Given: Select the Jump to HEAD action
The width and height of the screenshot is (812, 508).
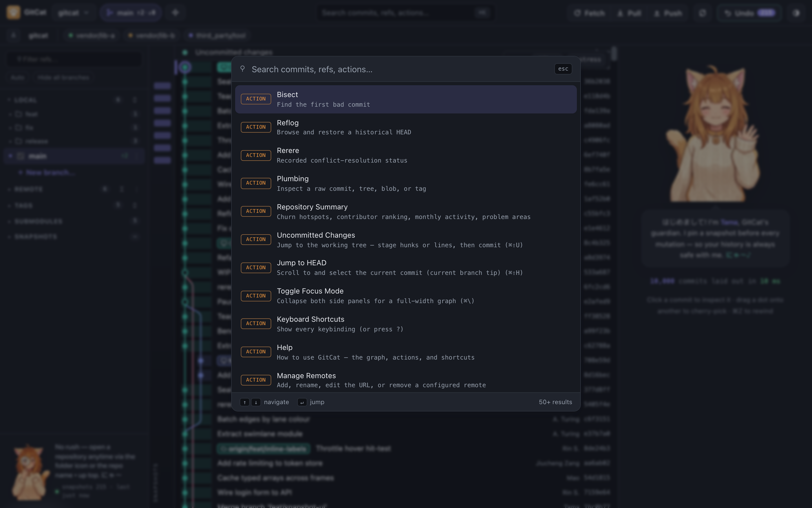Looking at the screenshot, I should [x=406, y=268].
